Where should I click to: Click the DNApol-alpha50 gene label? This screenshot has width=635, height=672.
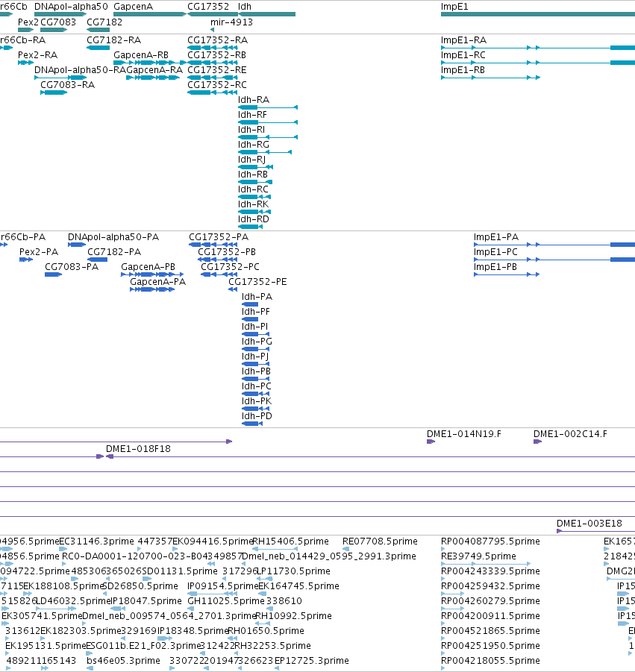[x=71, y=7]
